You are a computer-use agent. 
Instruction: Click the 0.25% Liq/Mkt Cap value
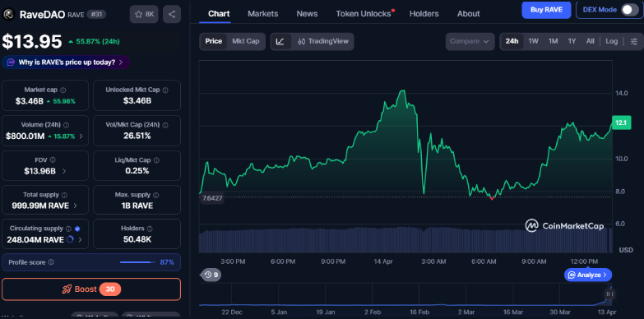click(137, 171)
